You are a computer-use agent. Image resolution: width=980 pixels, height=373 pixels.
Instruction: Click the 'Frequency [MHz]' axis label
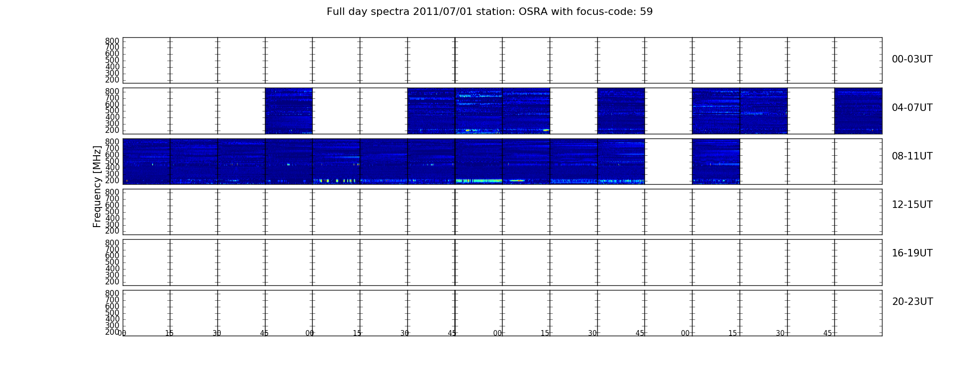tap(97, 186)
